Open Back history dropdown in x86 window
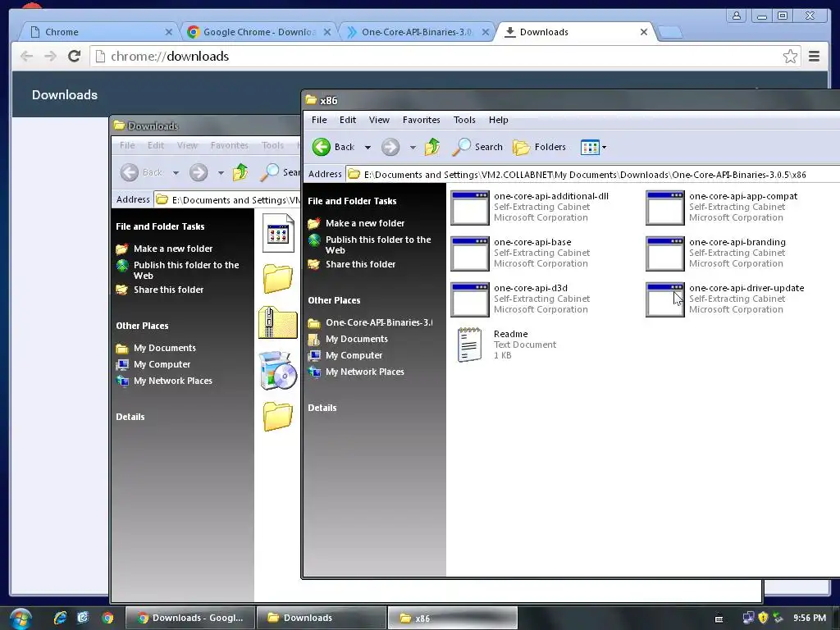The width and height of the screenshot is (840, 630). point(367,148)
